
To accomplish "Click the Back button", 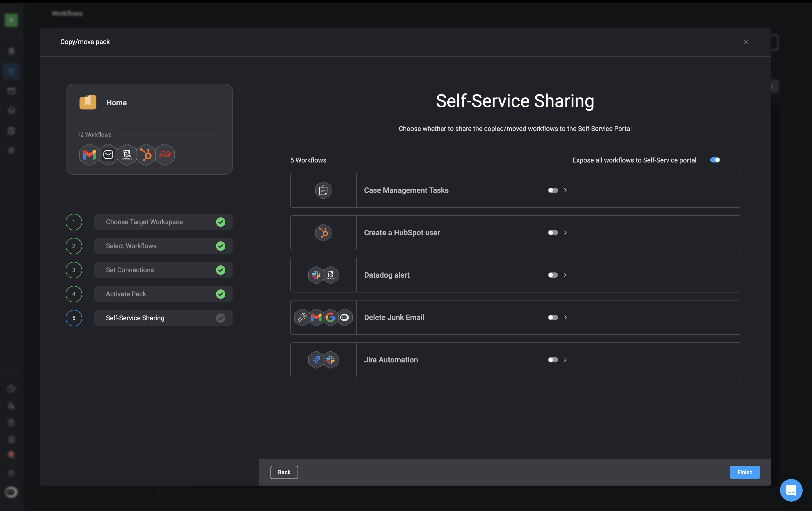I will (284, 472).
